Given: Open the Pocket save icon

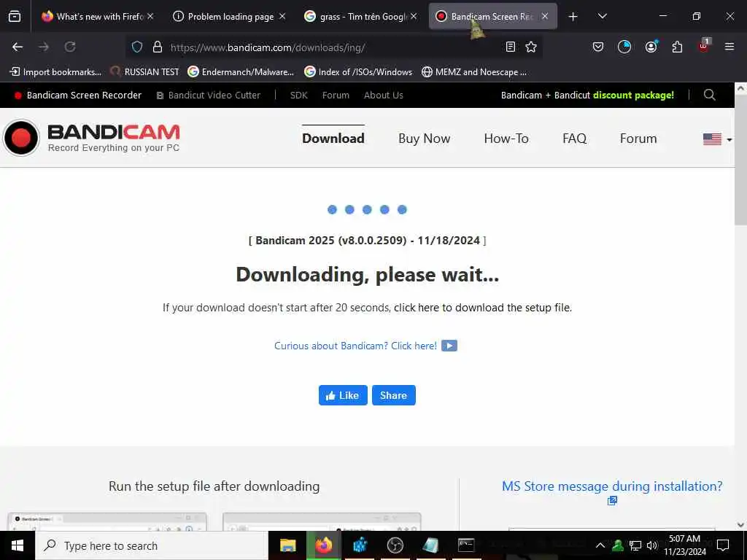Looking at the screenshot, I should 598,47.
